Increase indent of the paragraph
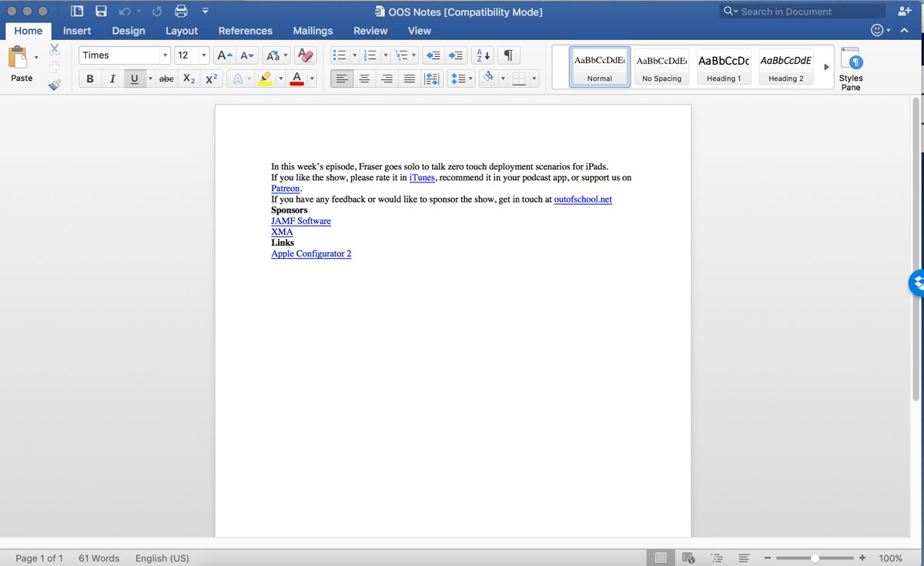The image size is (924, 566). [x=455, y=55]
